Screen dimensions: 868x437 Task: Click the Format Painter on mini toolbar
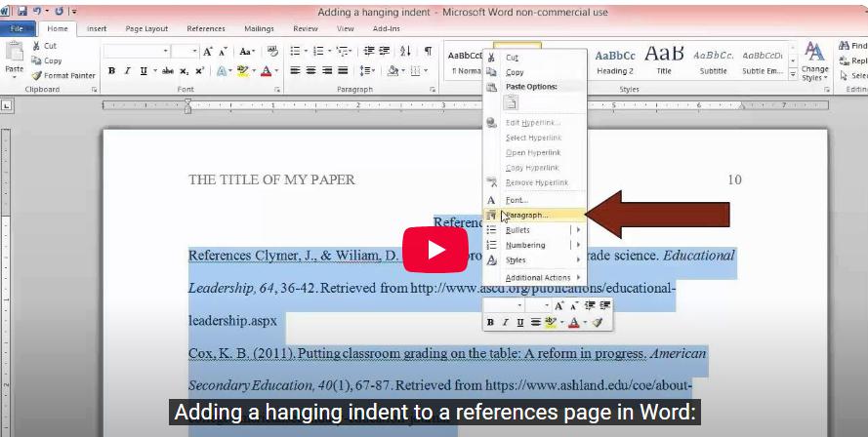coord(597,322)
